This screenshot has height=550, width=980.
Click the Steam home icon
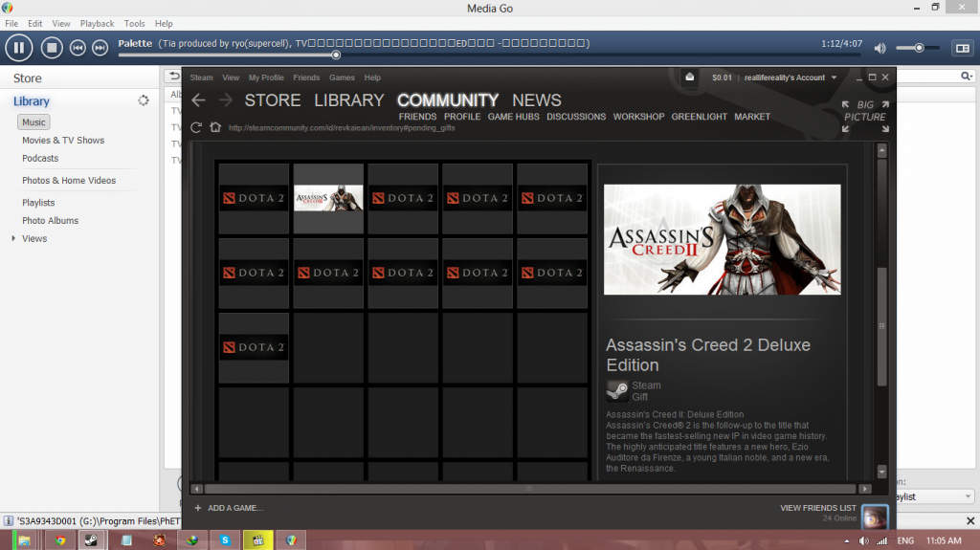(x=215, y=127)
